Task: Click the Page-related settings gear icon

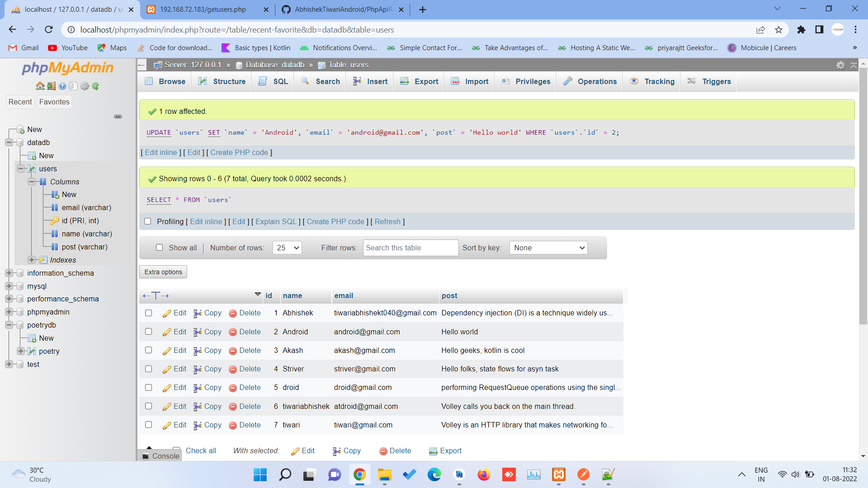Action: tap(840, 65)
